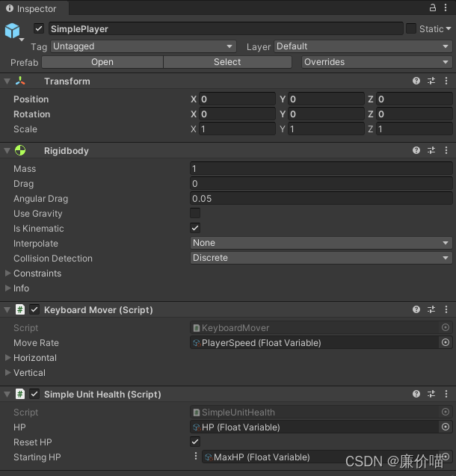Open Rigidbody component more options menu
Screen dimensions: 456x476
pos(446,150)
